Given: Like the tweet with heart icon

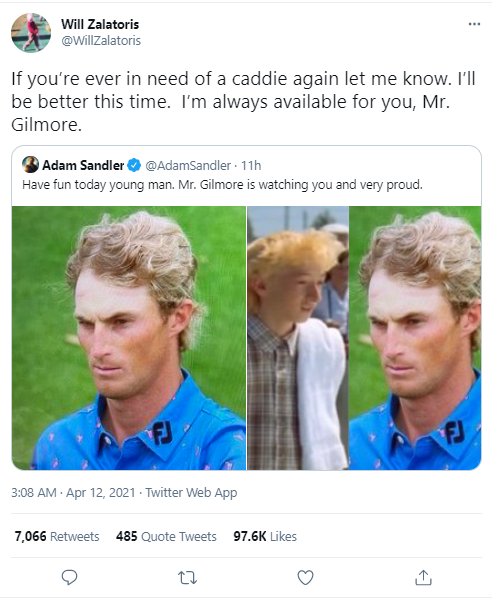Looking at the screenshot, I should (305, 577).
